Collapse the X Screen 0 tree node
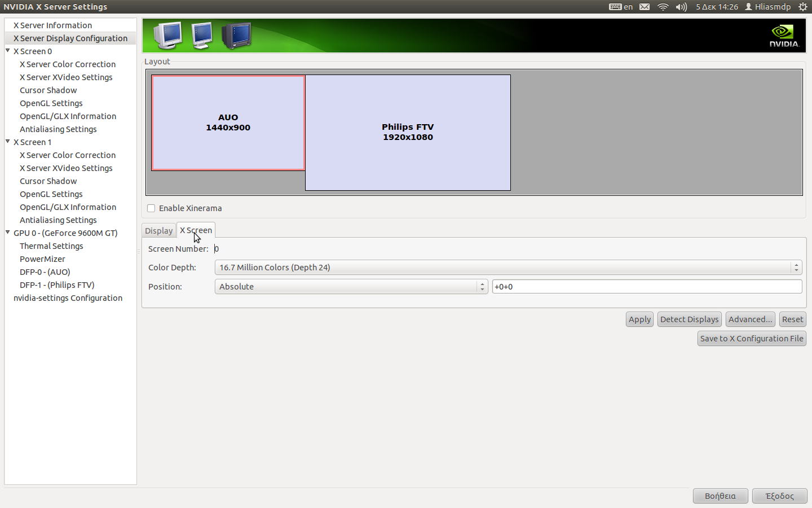This screenshot has height=508, width=812. [x=8, y=51]
